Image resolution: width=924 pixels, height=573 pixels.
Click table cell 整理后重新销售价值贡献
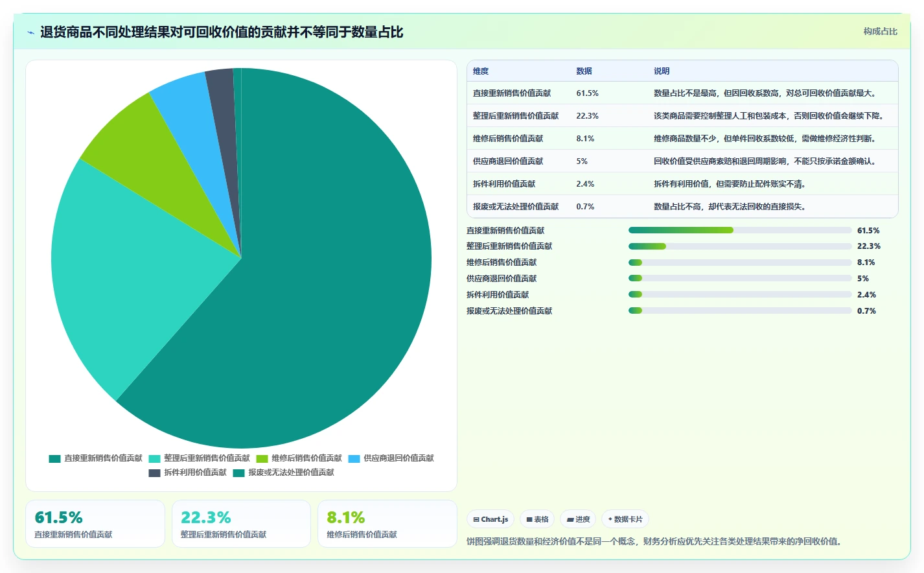tap(516, 116)
